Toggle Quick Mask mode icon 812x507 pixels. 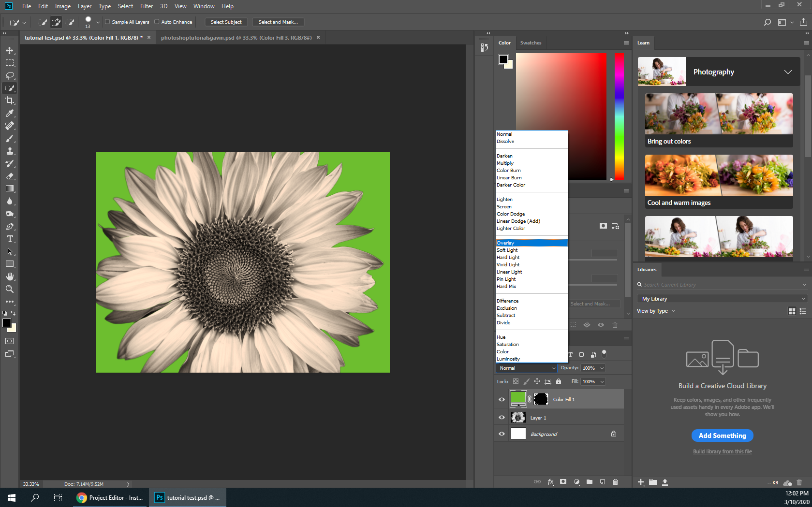[x=10, y=341]
